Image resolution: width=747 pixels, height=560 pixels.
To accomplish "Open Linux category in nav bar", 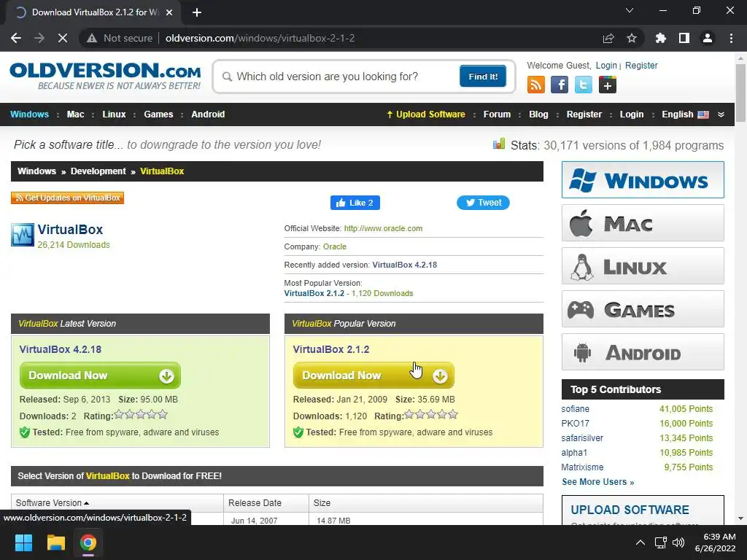I will click(x=114, y=114).
